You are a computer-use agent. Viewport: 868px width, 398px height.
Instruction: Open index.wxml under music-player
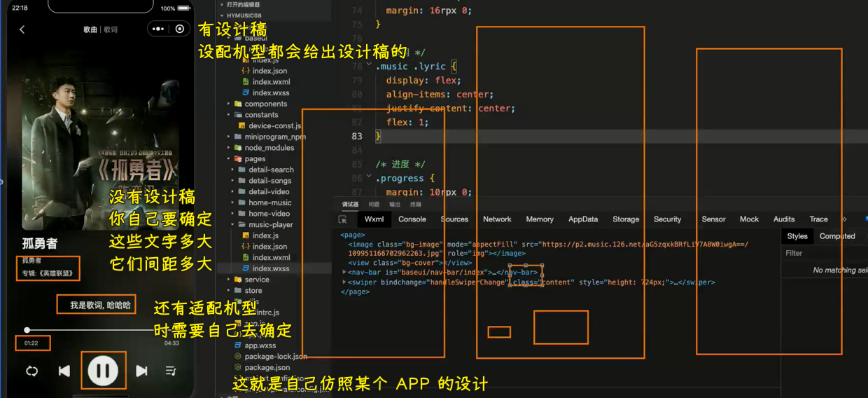click(272, 257)
